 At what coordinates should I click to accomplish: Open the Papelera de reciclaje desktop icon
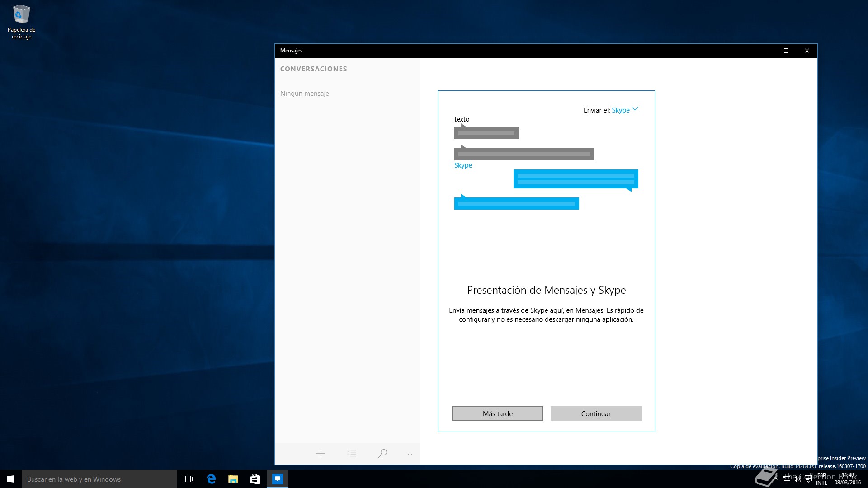pos(21,22)
